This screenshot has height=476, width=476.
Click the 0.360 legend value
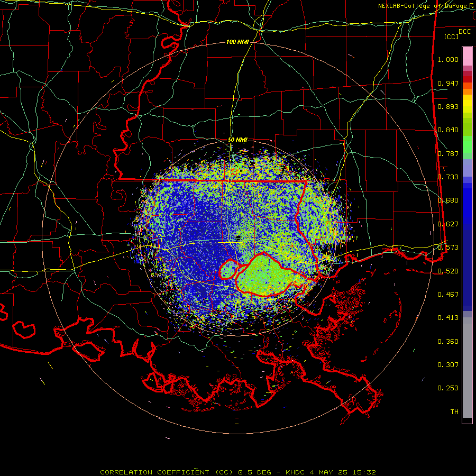(448, 342)
